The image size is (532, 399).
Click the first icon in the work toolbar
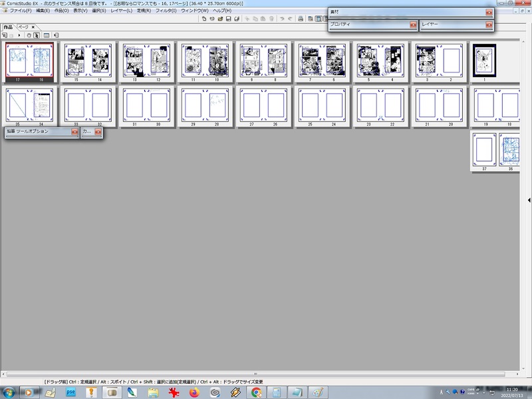click(5, 35)
